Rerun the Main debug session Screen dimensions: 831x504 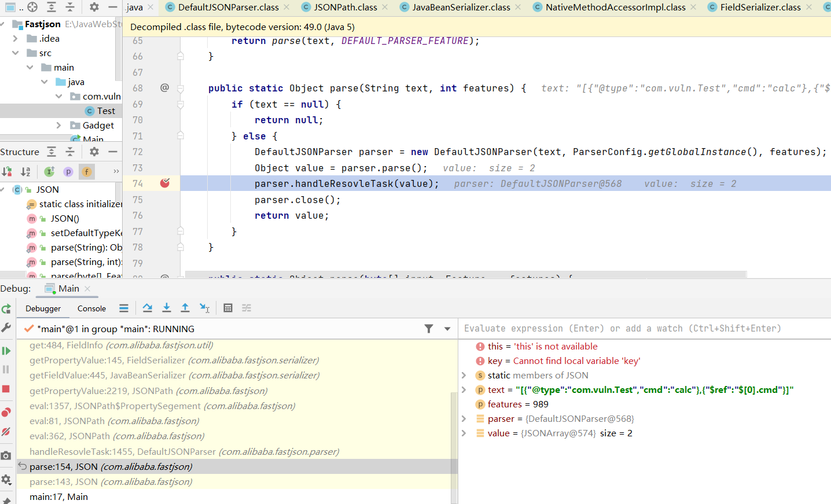click(x=6, y=309)
